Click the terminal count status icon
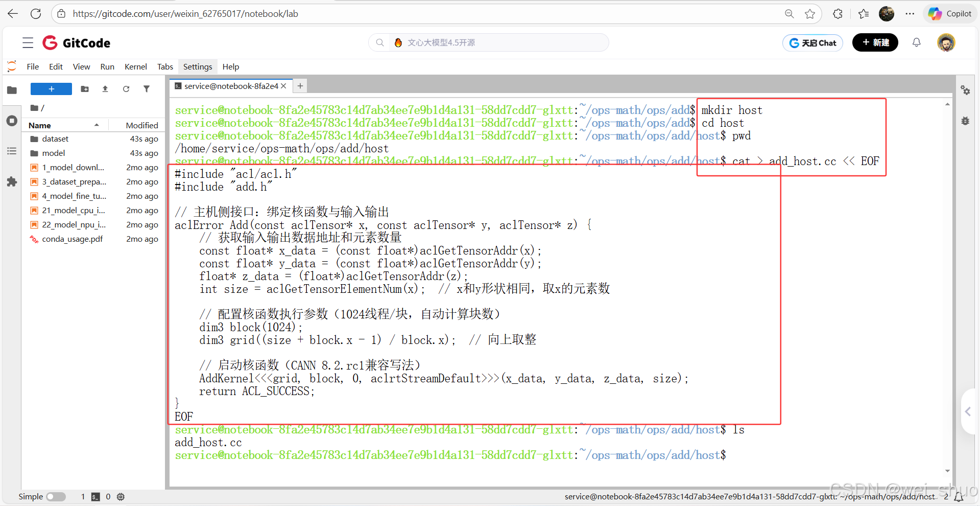980x506 pixels. coord(95,497)
